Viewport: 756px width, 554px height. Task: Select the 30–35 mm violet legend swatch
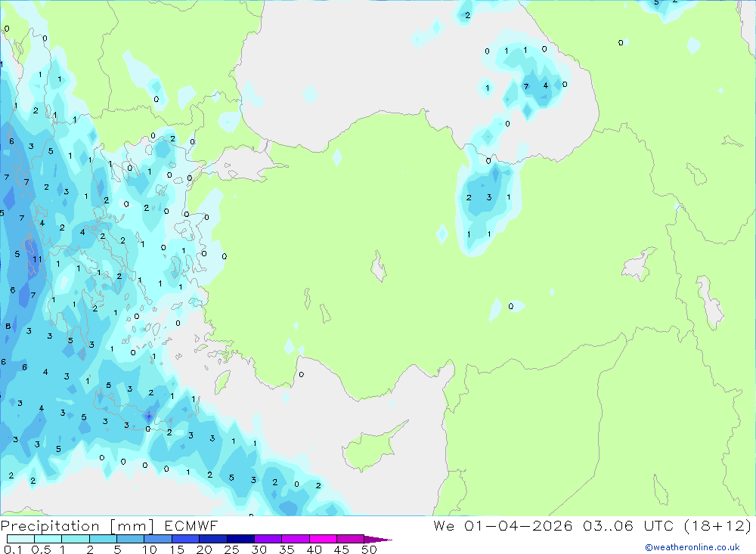click(x=268, y=539)
